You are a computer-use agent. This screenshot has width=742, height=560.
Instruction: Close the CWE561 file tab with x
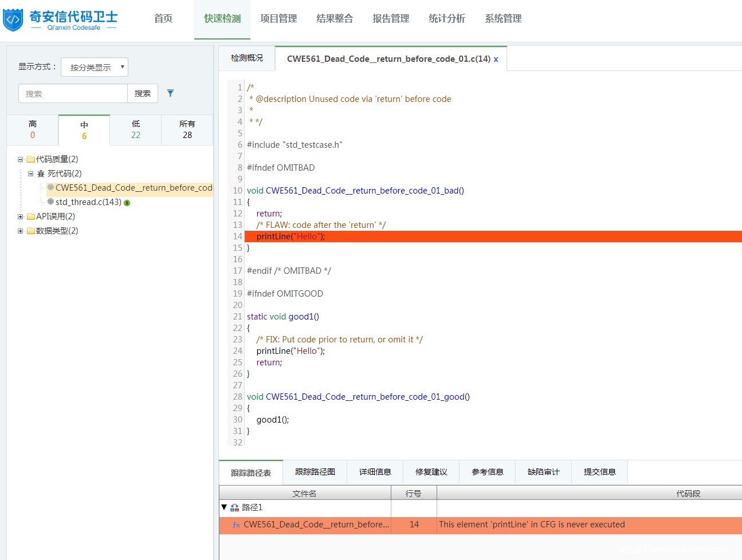(496, 59)
